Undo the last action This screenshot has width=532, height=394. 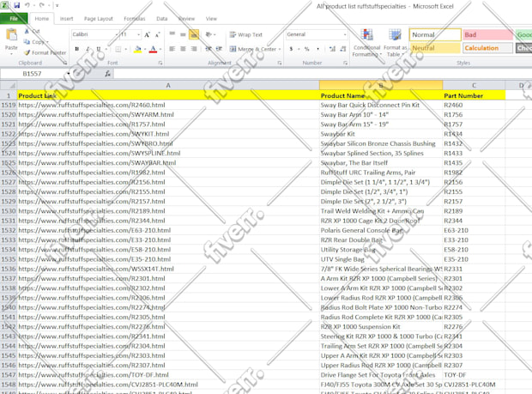[x=27, y=5]
